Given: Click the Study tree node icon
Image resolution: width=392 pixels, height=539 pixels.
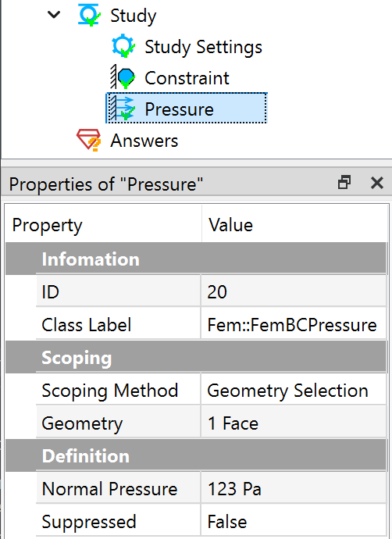Looking at the screenshot, I should click(89, 15).
